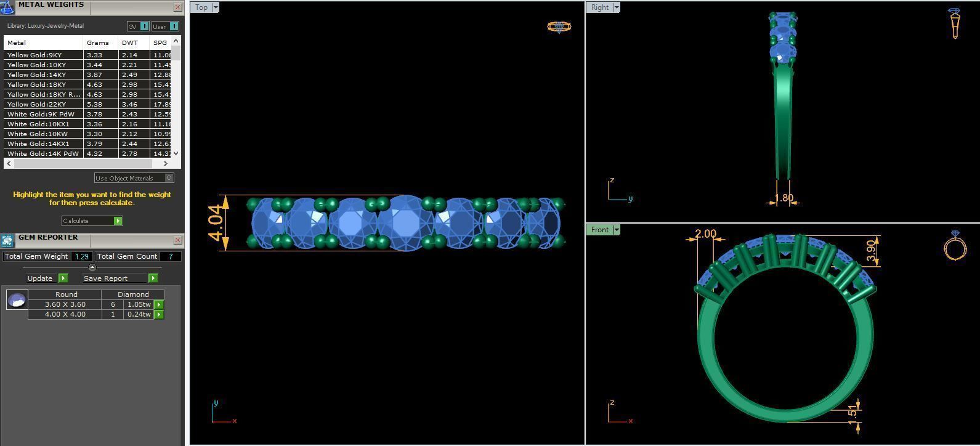This screenshot has height=446, width=980.
Task: Close the Metal Weights panel
Action: (177, 7)
